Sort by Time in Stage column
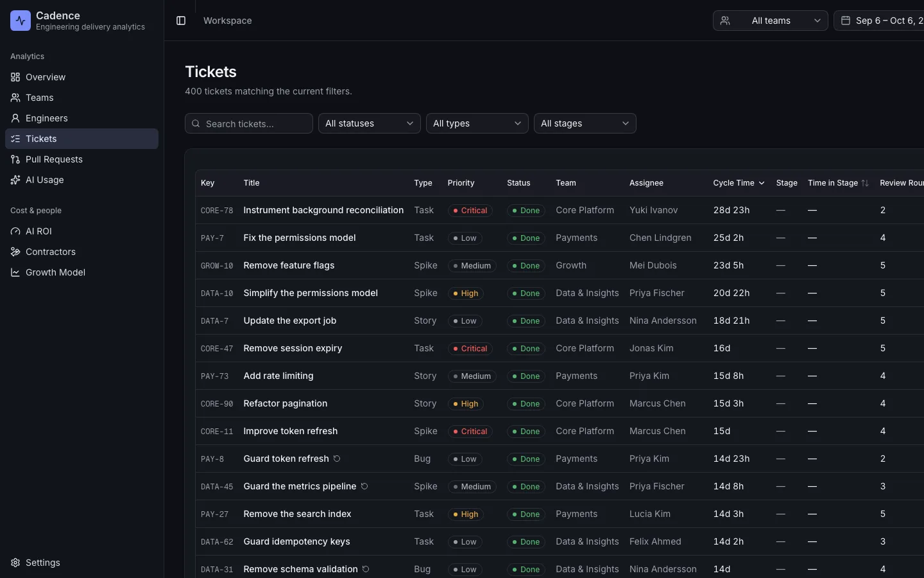 coord(838,183)
